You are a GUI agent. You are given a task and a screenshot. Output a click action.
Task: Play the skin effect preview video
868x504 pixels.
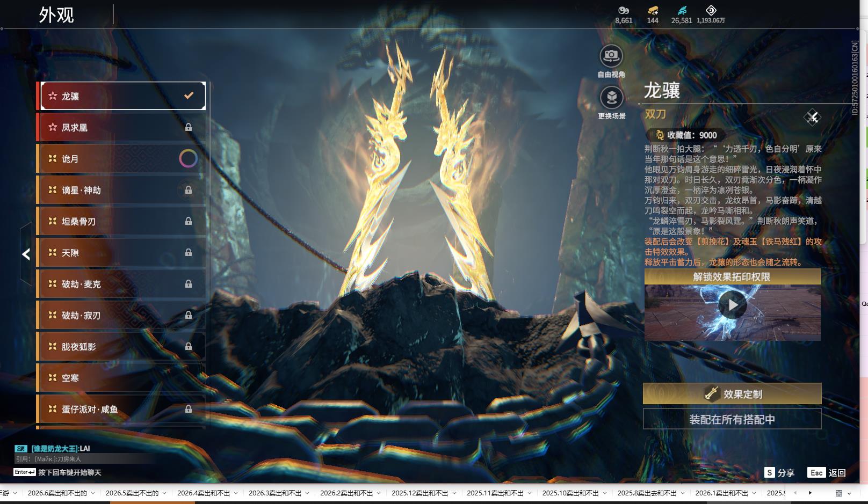(x=733, y=305)
